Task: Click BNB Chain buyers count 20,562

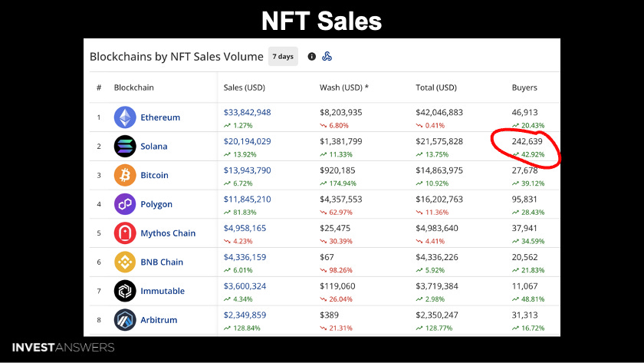Action: pyautogui.click(x=524, y=257)
